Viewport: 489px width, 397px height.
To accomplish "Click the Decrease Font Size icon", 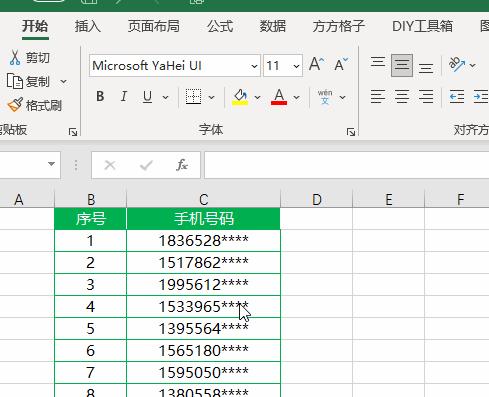I will (341, 65).
